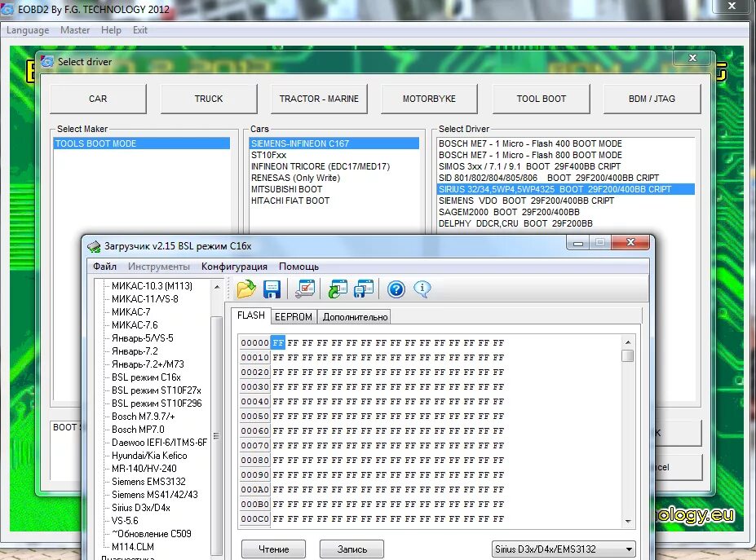The width and height of the screenshot is (756, 560).
Task: Open the settings wrench-and-window icon
Action: [305, 289]
